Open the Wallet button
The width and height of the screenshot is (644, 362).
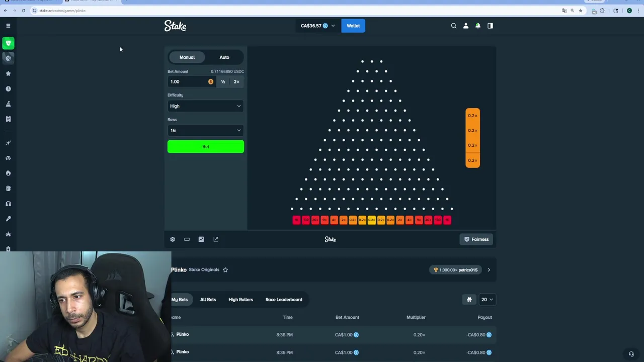[353, 26]
